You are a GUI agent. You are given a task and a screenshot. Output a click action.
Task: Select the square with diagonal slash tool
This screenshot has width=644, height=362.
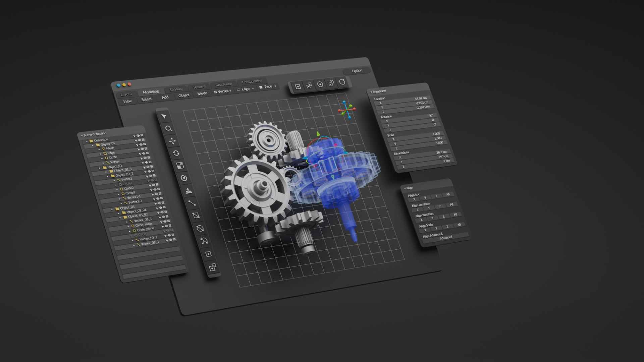click(196, 216)
